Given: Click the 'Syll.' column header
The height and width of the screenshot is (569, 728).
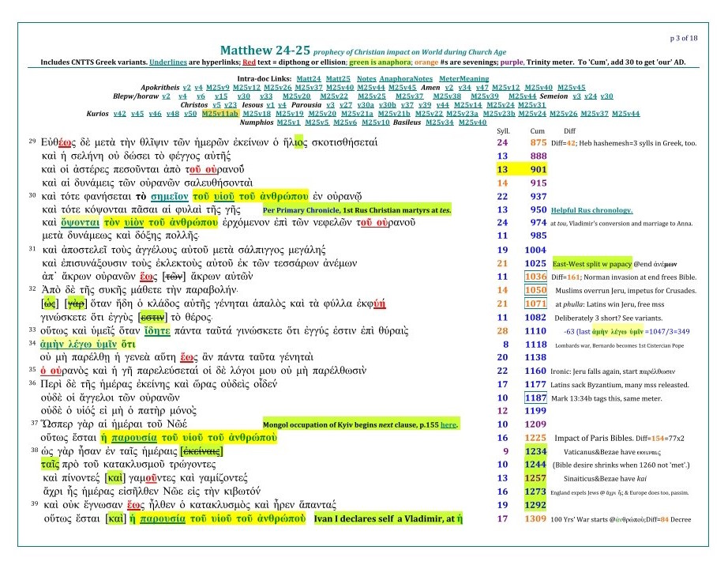Looking at the screenshot, I should click(503, 131).
